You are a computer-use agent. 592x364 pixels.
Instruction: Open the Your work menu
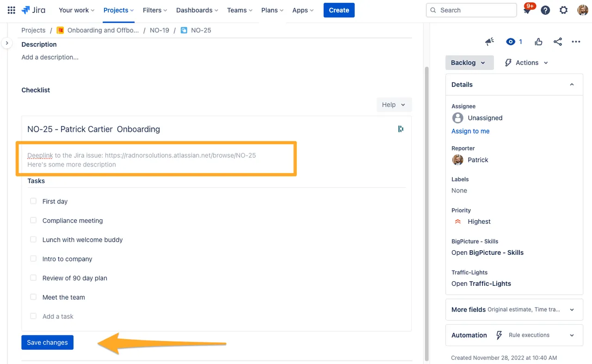tap(76, 10)
